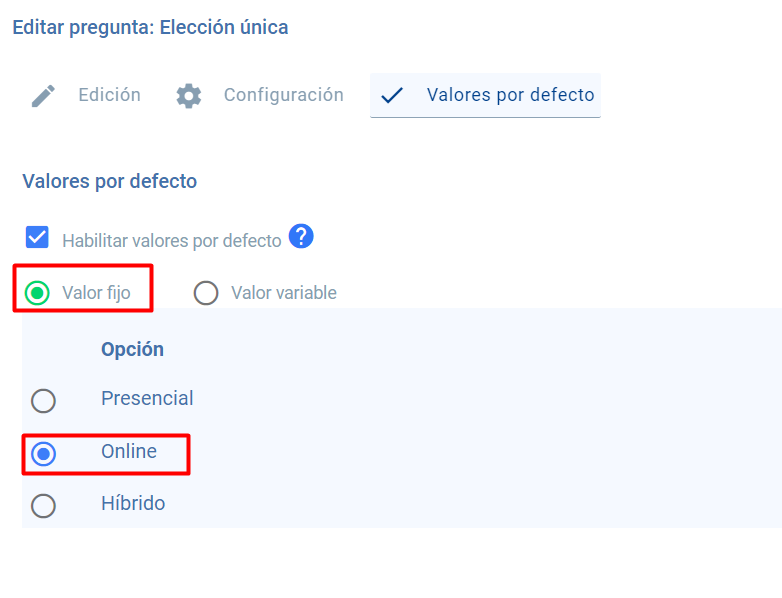The image size is (782, 598).
Task: Click the Opción column header
Action: point(132,349)
